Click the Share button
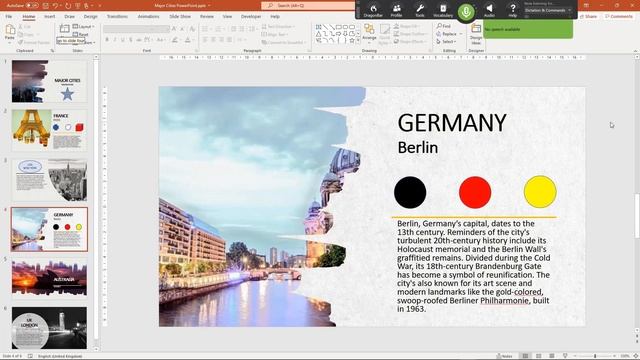Viewport: 640px width, 360px height. [x=588, y=16]
